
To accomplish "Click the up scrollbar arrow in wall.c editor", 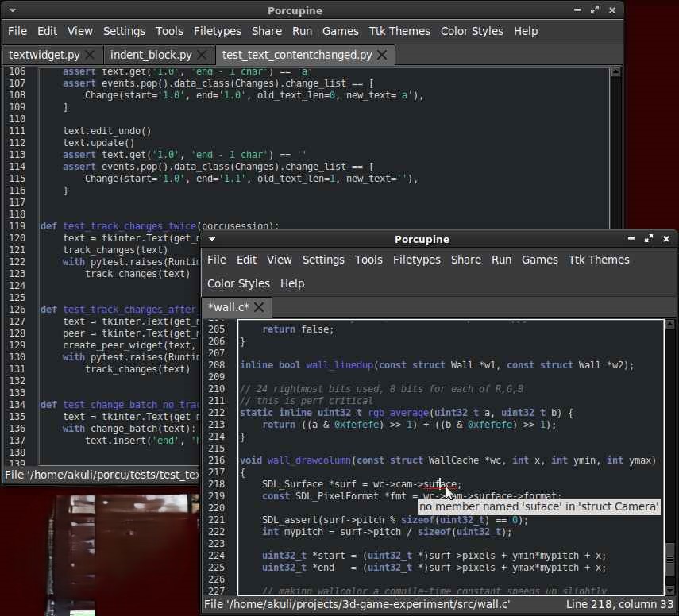I will click(x=668, y=322).
